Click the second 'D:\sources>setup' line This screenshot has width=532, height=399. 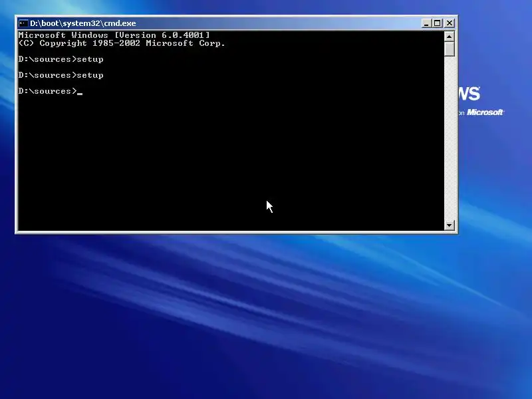point(61,75)
